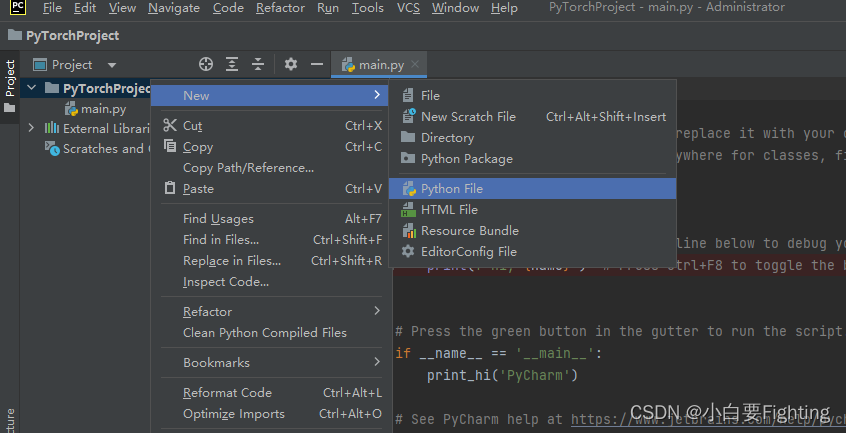The height and width of the screenshot is (433, 846).
Task: Click the Collapse All icon in Project panel
Action: [258, 65]
